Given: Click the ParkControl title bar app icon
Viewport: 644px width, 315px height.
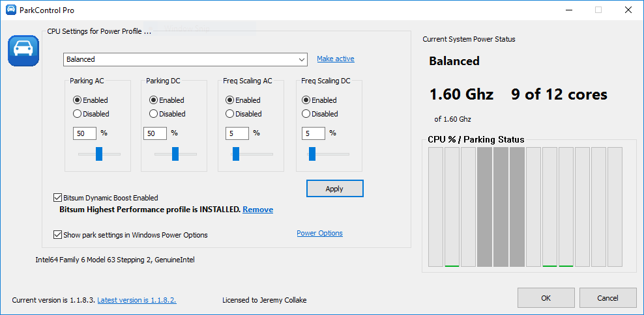Looking at the screenshot, I should [11, 10].
